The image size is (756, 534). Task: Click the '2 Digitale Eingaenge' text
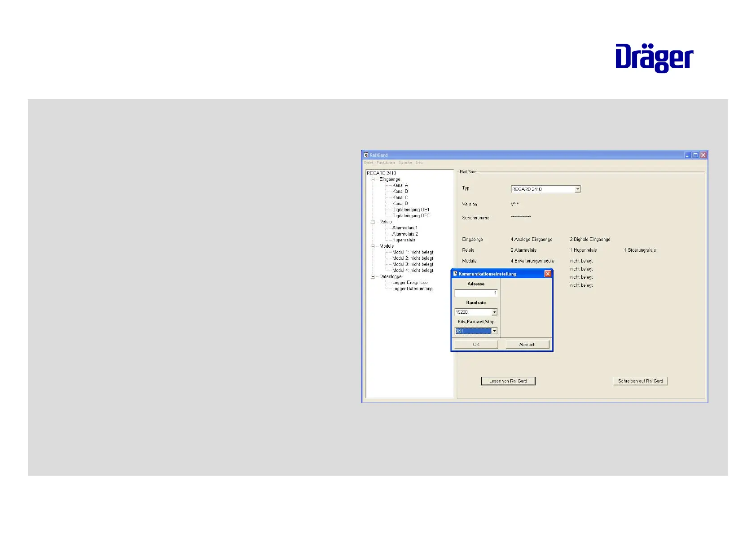coord(590,240)
